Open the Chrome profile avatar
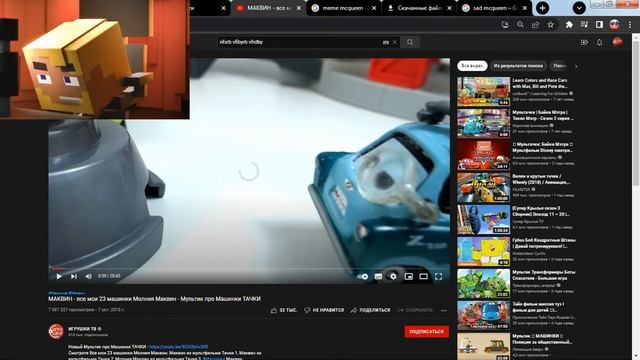The height and width of the screenshot is (360, 640). pos(614,24)
